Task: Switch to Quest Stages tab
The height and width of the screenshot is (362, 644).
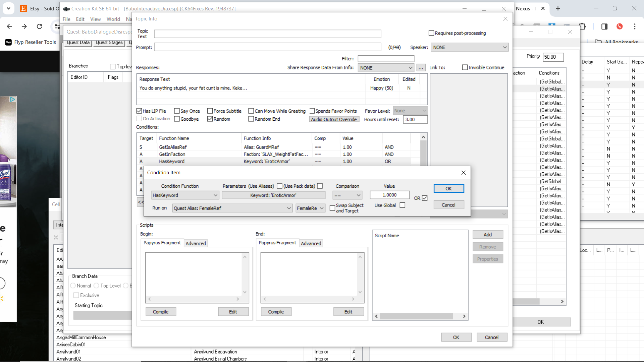Action: (109, 43)
